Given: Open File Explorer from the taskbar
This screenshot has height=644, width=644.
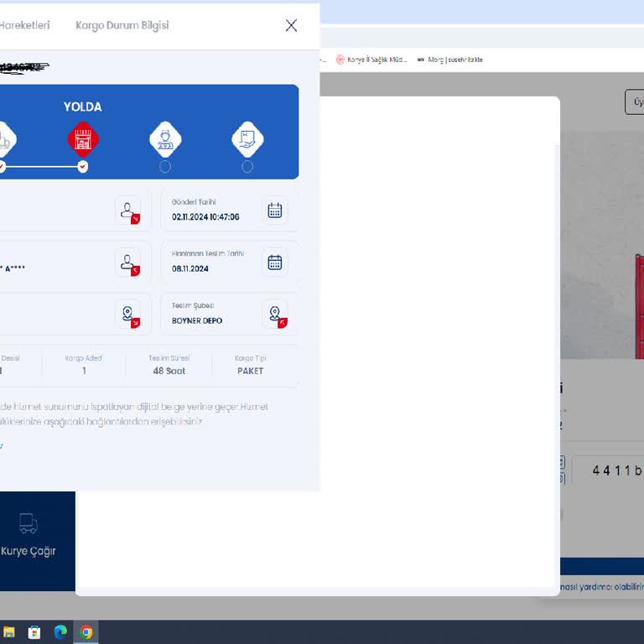Looking at the screenshot, I should click(x=9, y=631).
